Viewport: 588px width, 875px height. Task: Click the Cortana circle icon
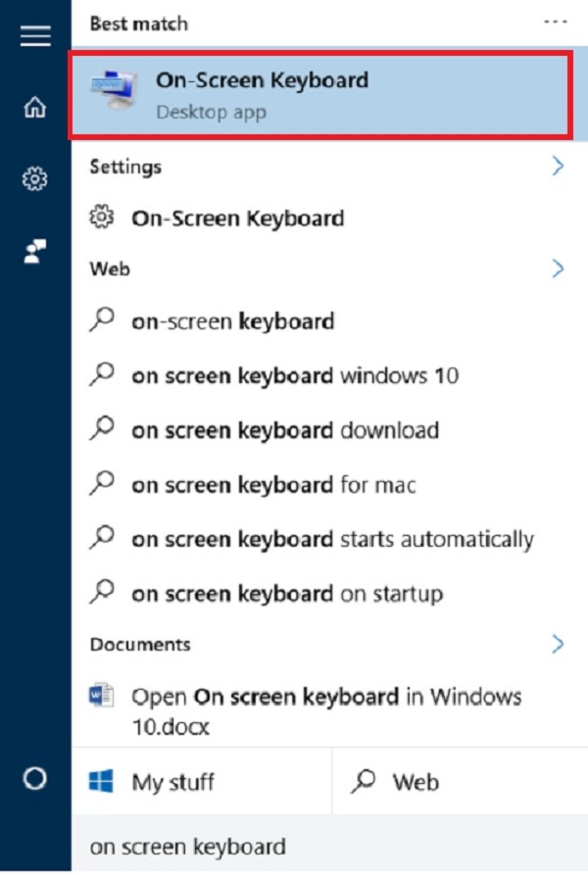tap(35, 778)
